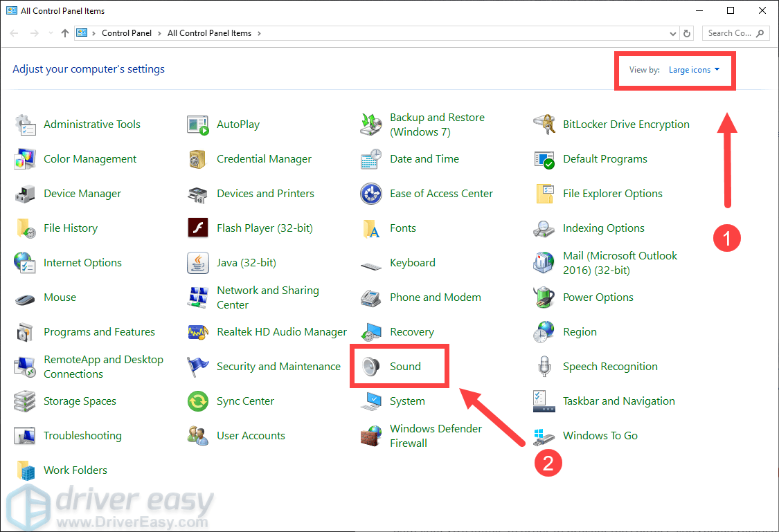Click the Windows Defender Firewall icon

[370, 437]
